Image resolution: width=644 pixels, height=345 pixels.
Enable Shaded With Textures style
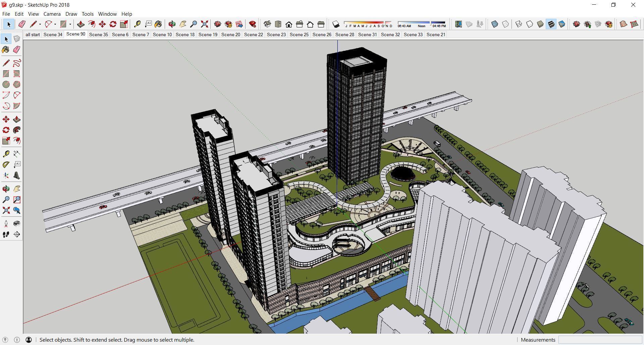[551, 24]
